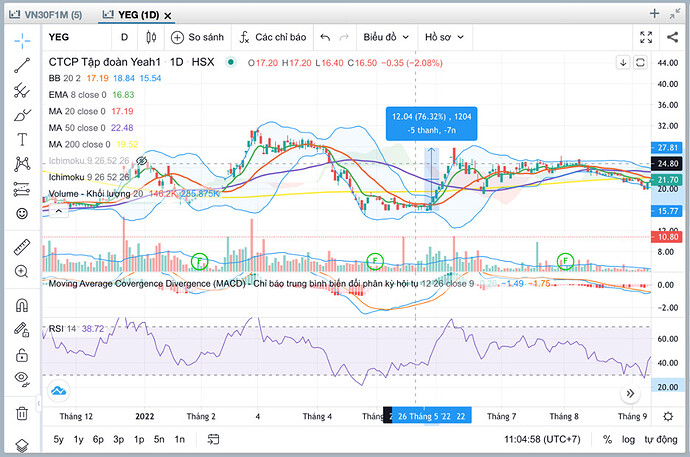Screen dimensions: 690x457
Task: Click the So sánh compare button
Action: 195,37
